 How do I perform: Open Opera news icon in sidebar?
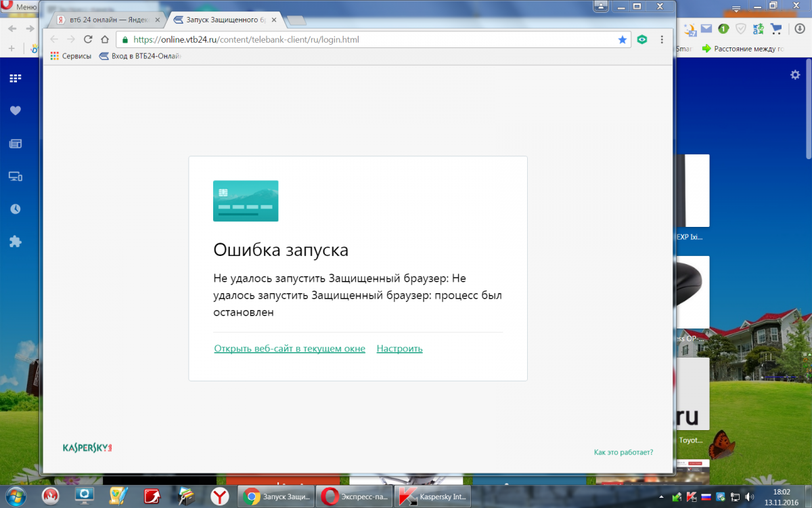(15, 144)
